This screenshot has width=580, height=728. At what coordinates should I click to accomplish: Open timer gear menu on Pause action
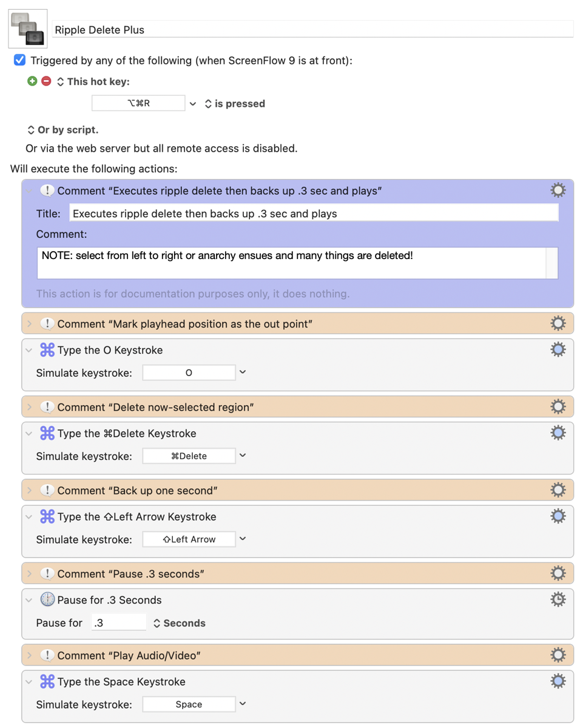pyautogui.click(x=558, y=599)
